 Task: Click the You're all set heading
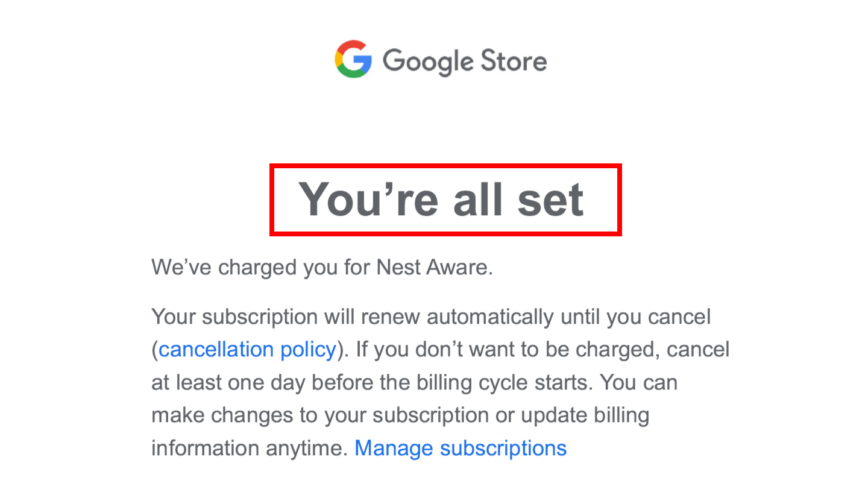442,199
